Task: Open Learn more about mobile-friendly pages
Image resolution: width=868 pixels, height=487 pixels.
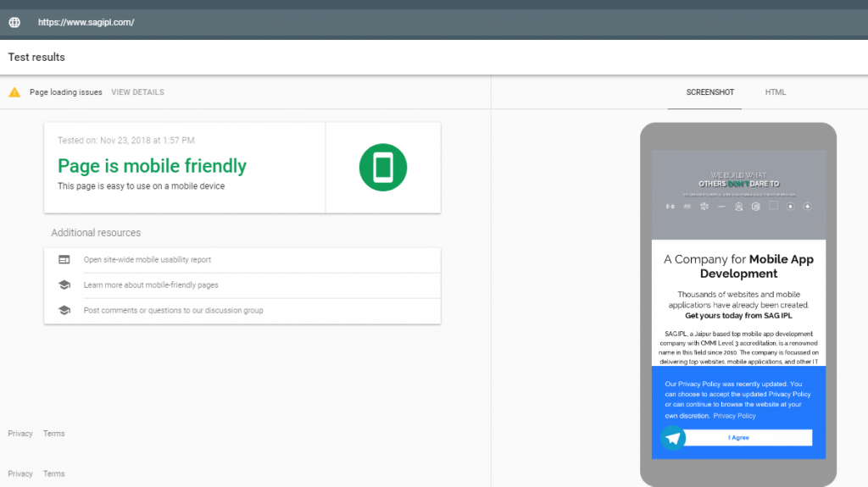Action: pyautogui.click(x=151, y=285)
